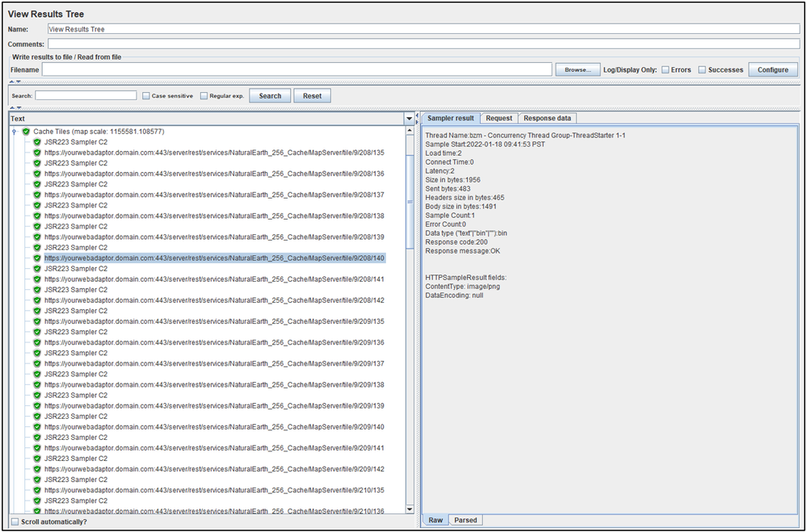
Task: Click the Connect Time:0 line
Action: [449, 162]
